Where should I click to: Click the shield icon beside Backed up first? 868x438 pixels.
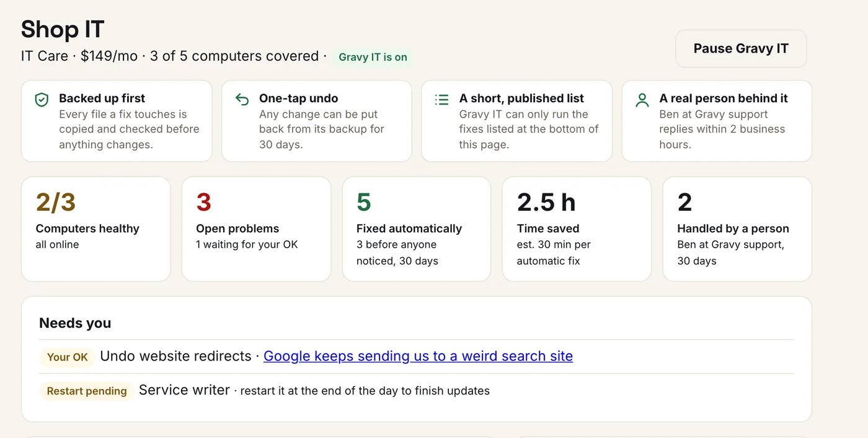42,100
